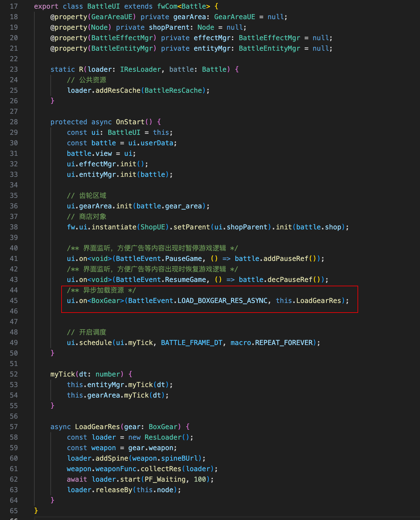Click the 'ShopUE' class argument
This screenshot has height=520, width=420.
(153, 227)
